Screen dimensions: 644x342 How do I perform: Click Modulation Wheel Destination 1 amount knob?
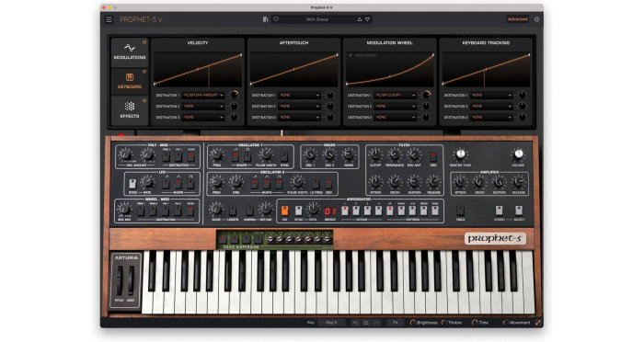click(x=426, y=95)
